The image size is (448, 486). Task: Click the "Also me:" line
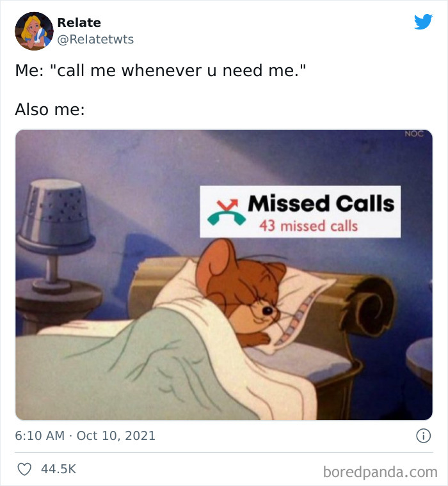(50, 109)
